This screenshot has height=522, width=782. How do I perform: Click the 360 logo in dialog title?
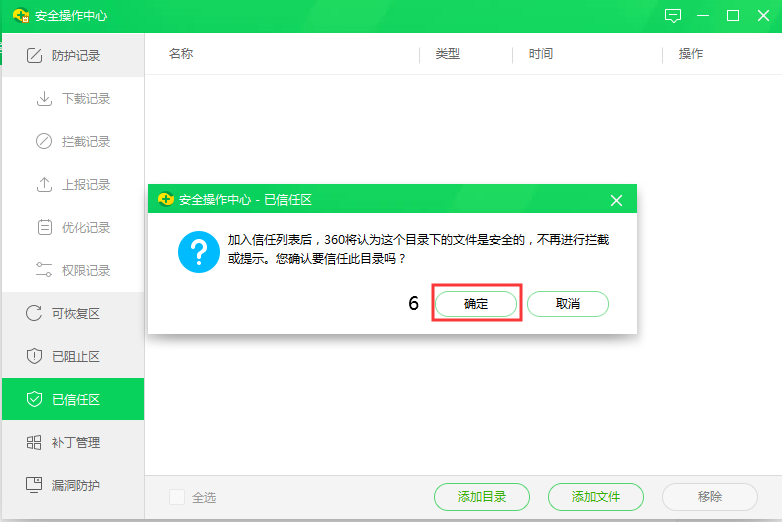point(166,199)
